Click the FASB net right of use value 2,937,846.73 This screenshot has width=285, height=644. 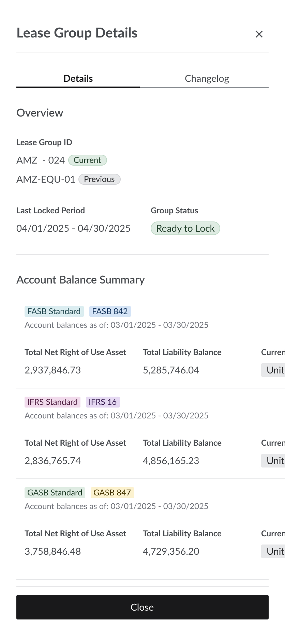click(x=53, y=370)
